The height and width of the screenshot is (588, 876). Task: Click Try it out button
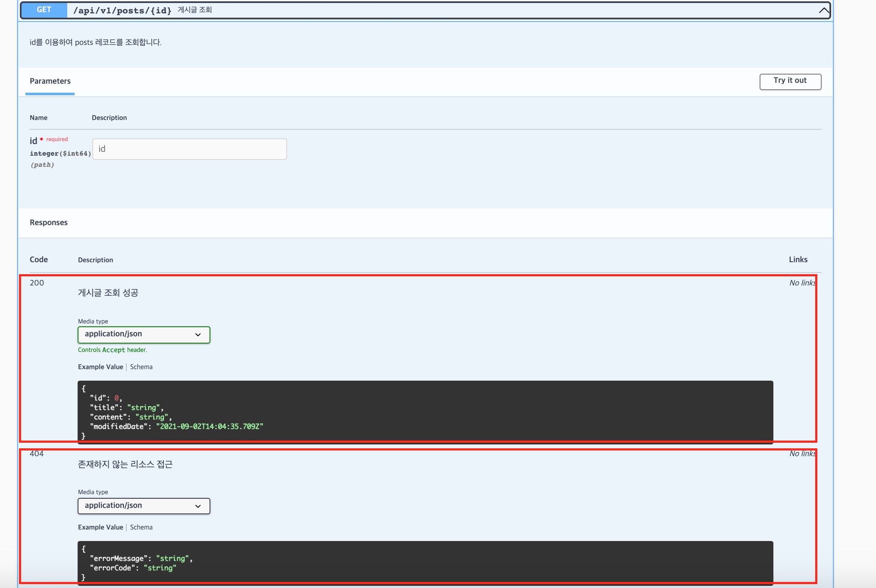pos(790,81)
